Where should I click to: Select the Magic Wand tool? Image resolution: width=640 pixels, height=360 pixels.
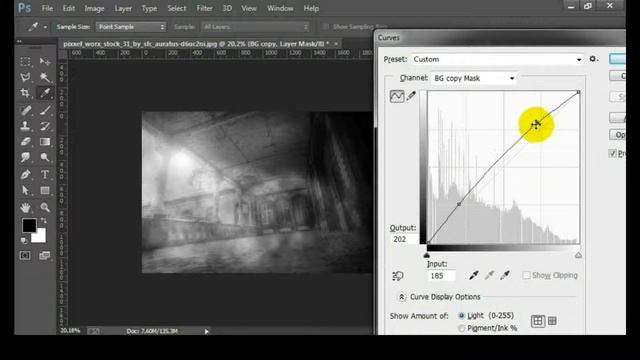pos(45,77)
